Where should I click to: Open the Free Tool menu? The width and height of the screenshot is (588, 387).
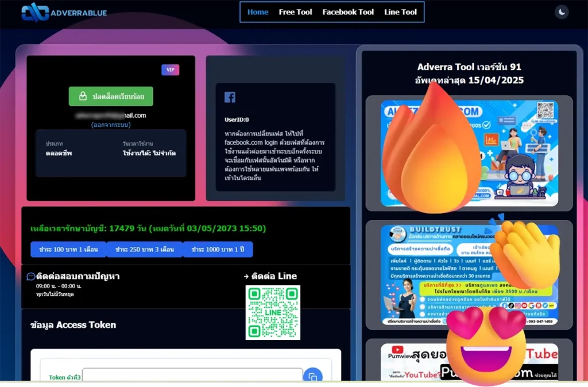pos(295,12)
